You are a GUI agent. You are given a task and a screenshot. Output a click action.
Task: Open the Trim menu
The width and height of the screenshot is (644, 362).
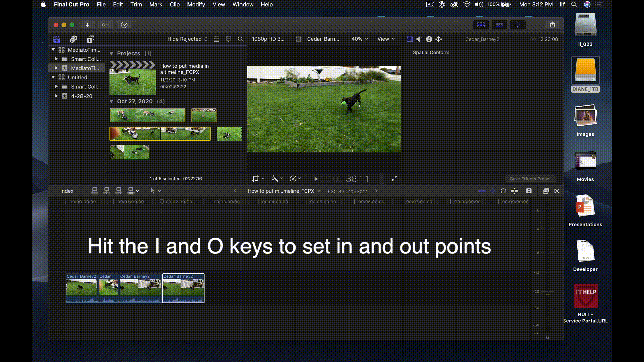point(136,4)
